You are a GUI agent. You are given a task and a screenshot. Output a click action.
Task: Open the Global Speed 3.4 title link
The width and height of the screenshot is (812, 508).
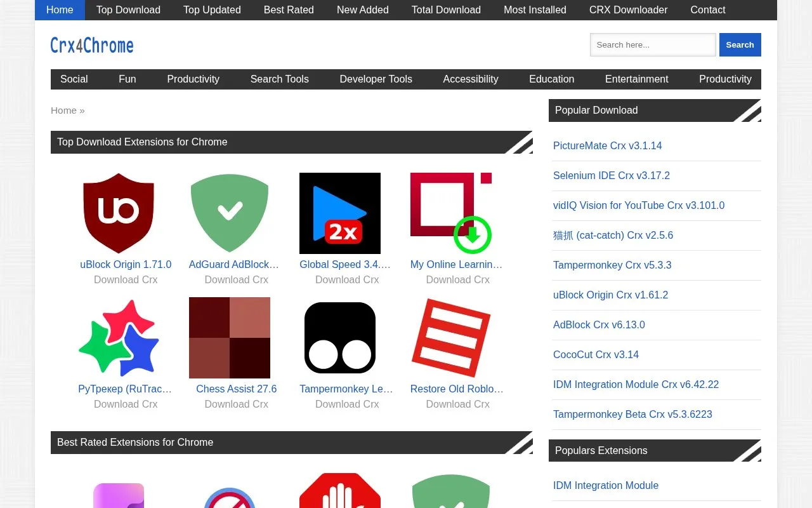tap(345, 265)
